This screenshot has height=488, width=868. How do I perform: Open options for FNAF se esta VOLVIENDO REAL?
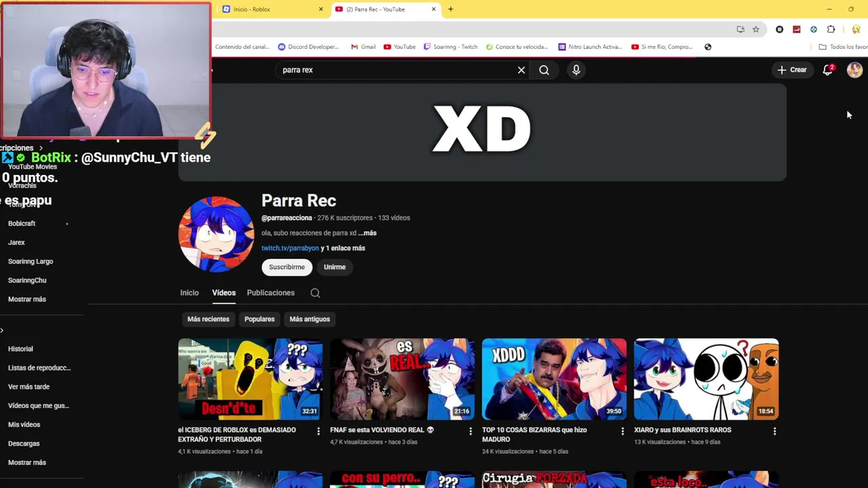click(470, 431)
